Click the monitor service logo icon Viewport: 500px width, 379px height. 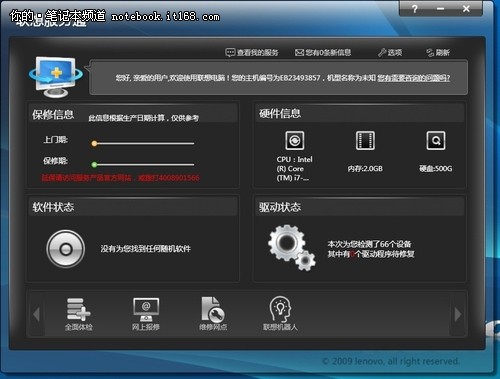[55, 77]
